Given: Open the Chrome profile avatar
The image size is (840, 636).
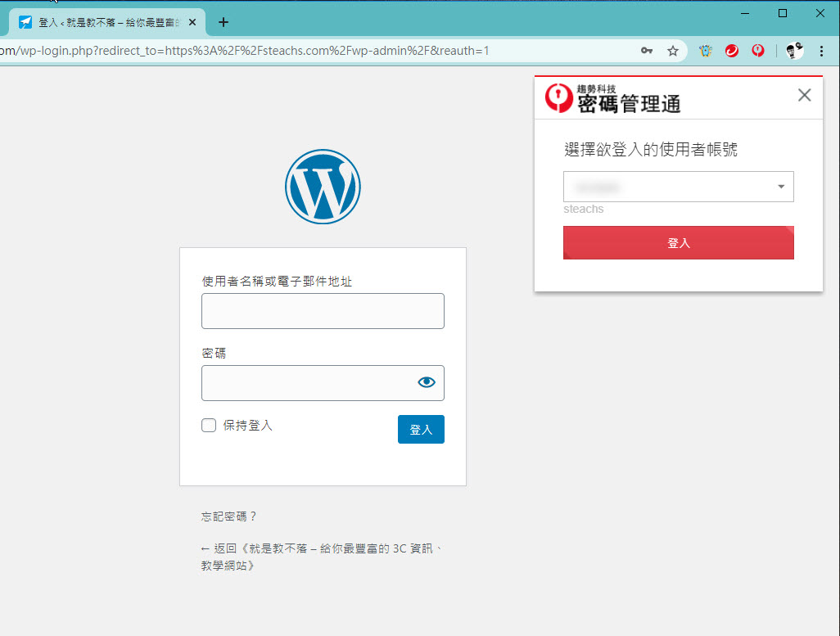Looking at the screenshot, I should [x=794, y=51].
